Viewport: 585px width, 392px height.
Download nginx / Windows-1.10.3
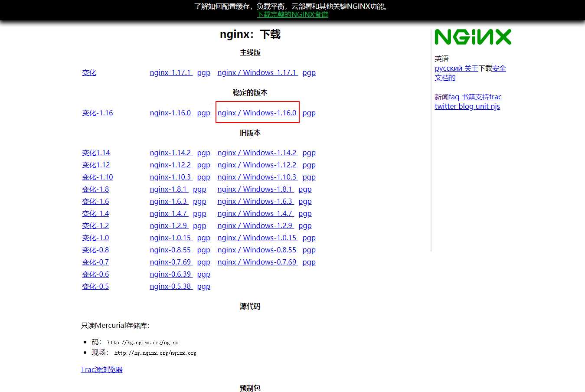tap(258, 177)
